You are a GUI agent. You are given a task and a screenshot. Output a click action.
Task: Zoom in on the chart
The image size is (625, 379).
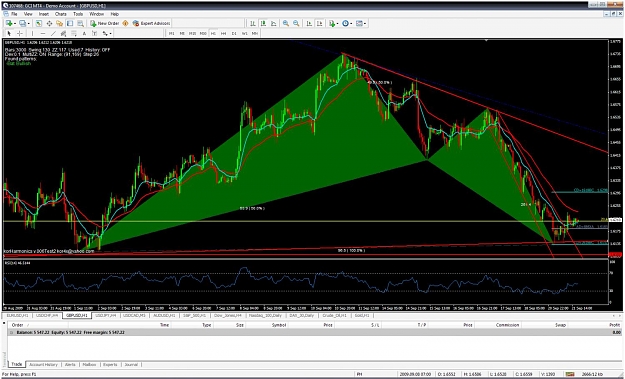click(x=286, y=24)
